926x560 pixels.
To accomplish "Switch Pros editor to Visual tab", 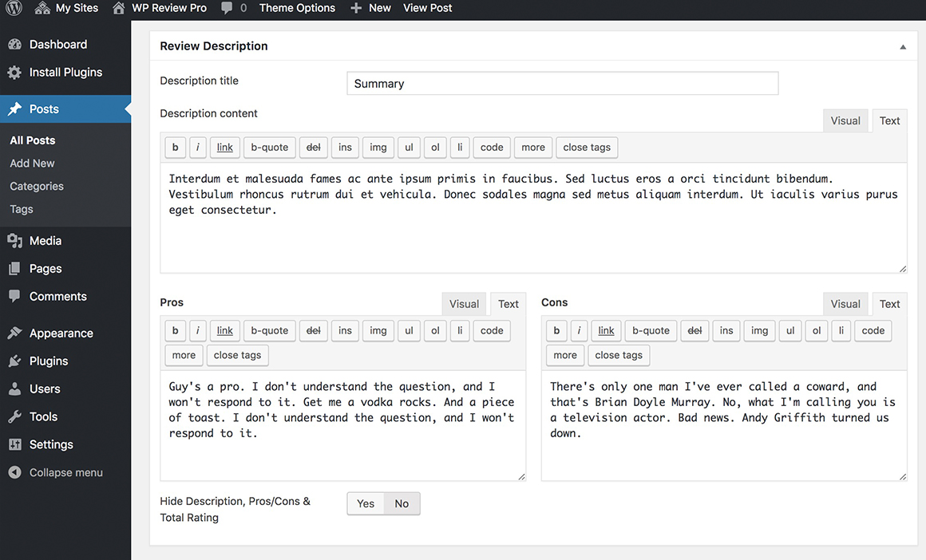I will point(464,304).
